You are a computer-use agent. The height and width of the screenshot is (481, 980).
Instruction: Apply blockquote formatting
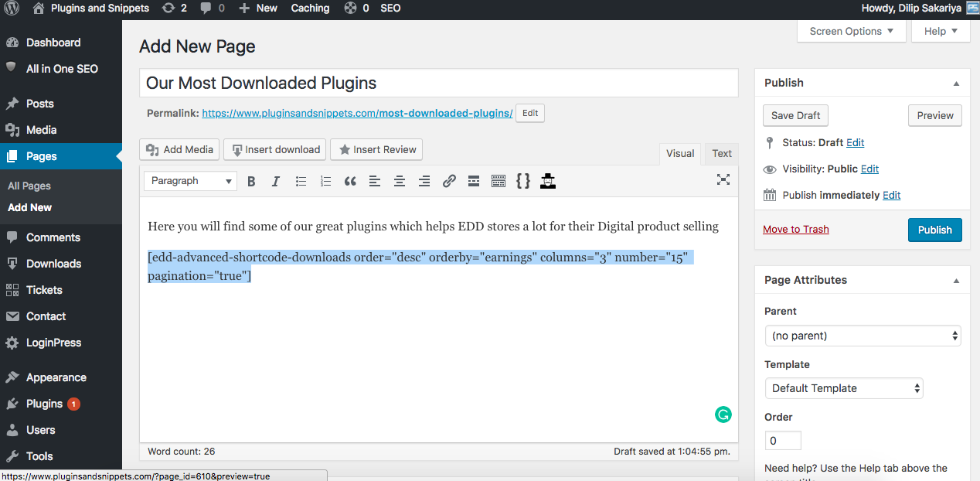pyautogui.click(x=350, y=181)
